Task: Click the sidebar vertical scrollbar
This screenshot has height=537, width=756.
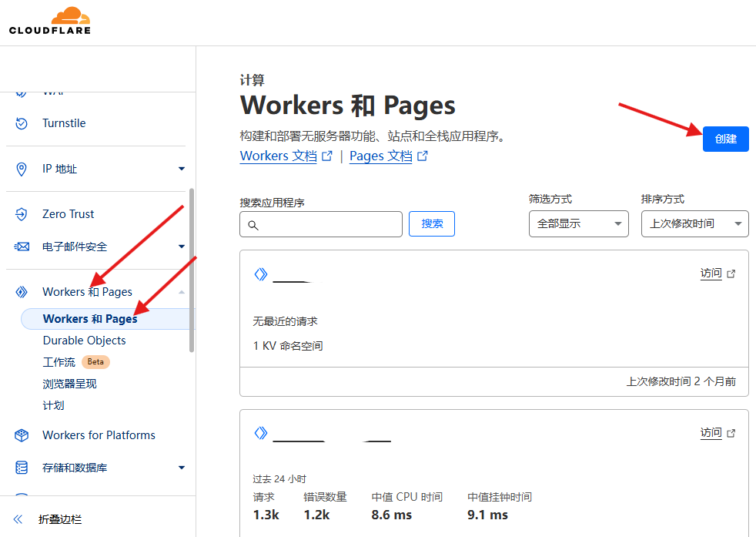Action: (192, 270)
